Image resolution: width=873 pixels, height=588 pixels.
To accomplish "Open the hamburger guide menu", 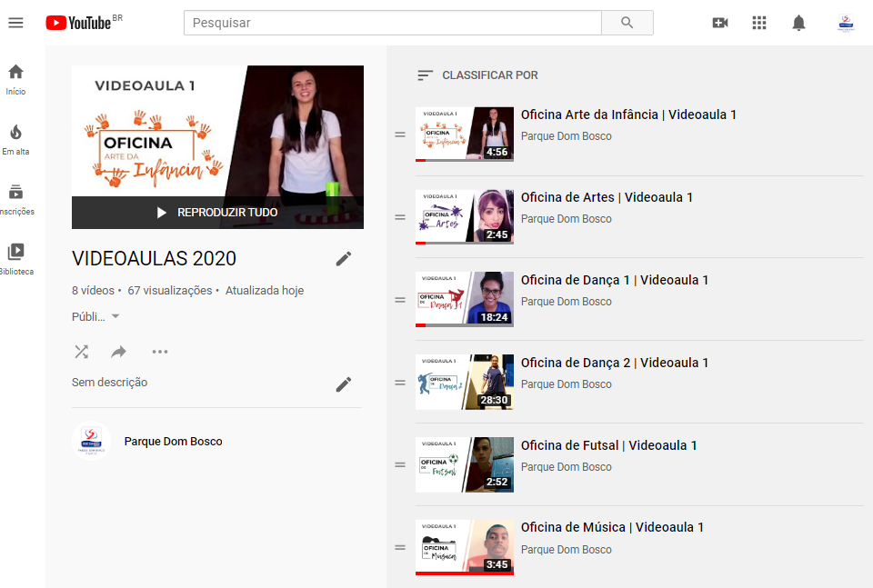I will pos(15,23).
